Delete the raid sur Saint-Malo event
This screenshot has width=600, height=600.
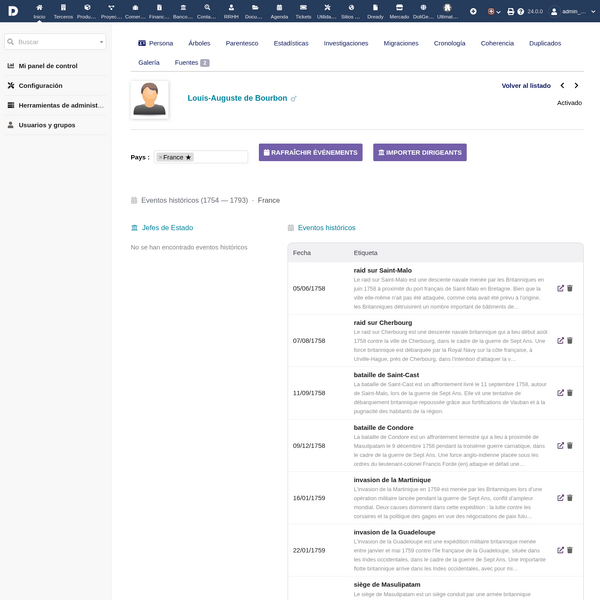(570, 289)
